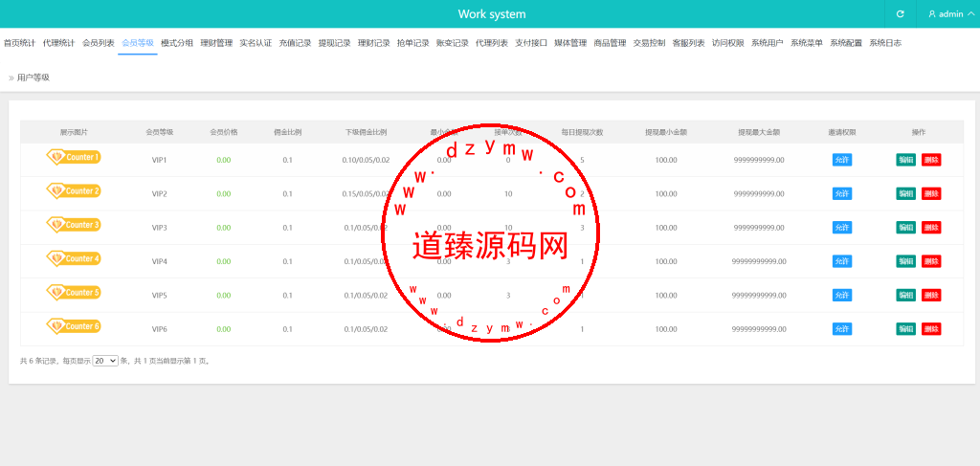Image resolution: width=980 pixels, height=466 pixels.
Task: Go to 代理列表 menu
Action: [x=492, y=43]
